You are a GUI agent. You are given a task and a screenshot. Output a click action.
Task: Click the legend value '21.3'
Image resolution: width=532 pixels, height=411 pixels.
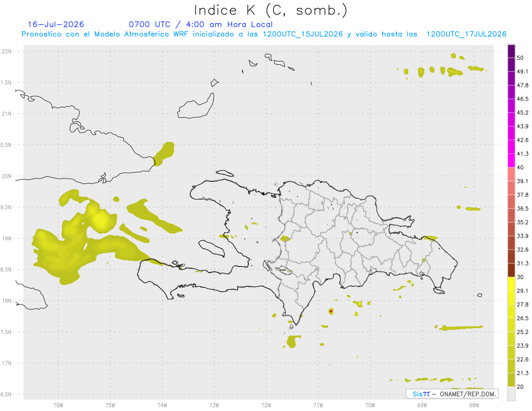coord(523,373)
